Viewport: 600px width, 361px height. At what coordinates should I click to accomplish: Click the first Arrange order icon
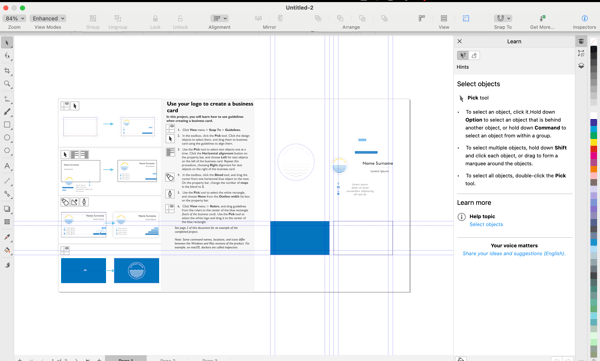coord(318,18)
